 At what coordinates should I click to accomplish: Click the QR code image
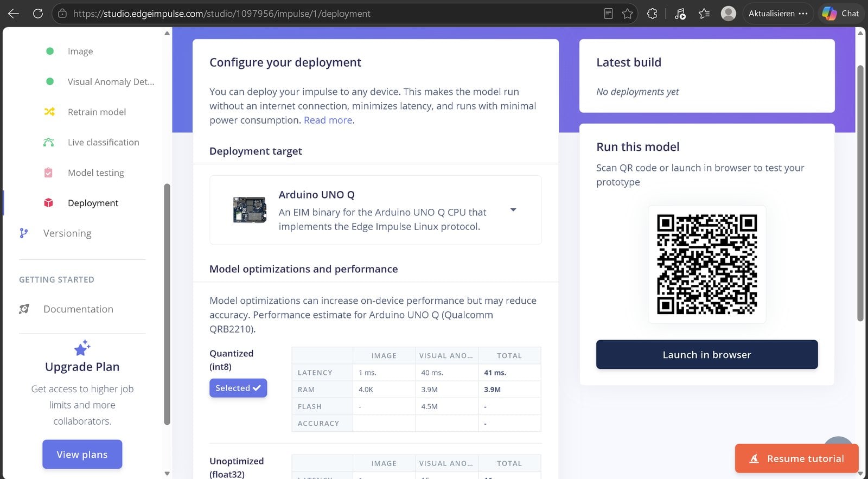pyautogui.click(x=707, y=264)
